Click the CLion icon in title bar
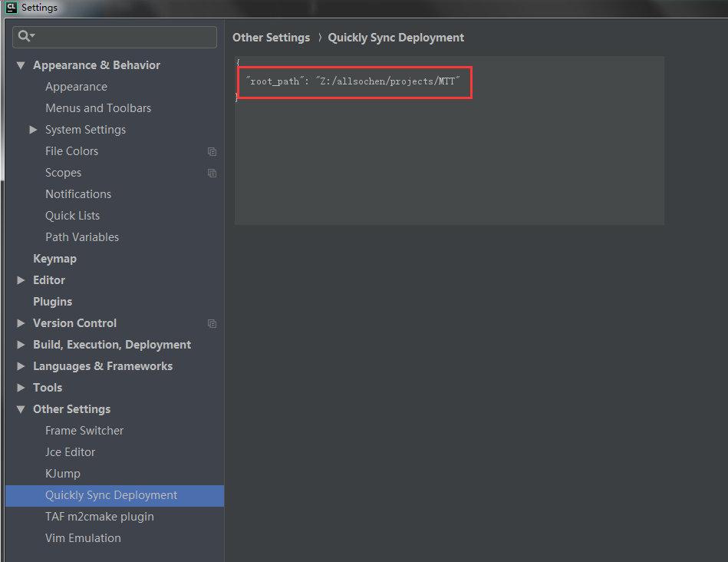The image size is (728, 562). pyautogui.click(x=12, y=8)
